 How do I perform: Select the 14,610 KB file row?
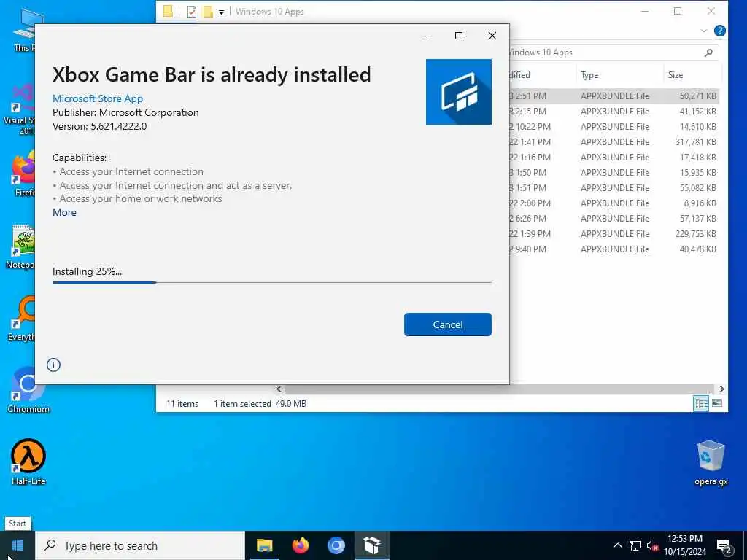(614, 127)
